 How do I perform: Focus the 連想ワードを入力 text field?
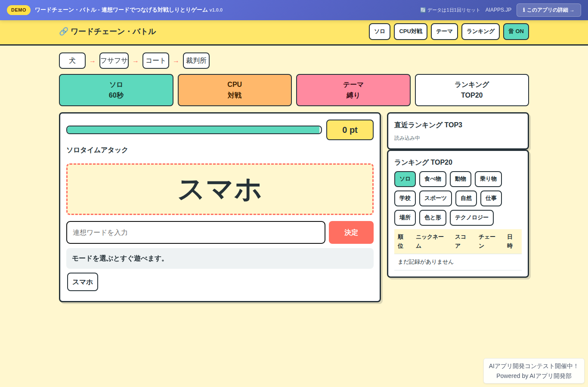(196, 232)
